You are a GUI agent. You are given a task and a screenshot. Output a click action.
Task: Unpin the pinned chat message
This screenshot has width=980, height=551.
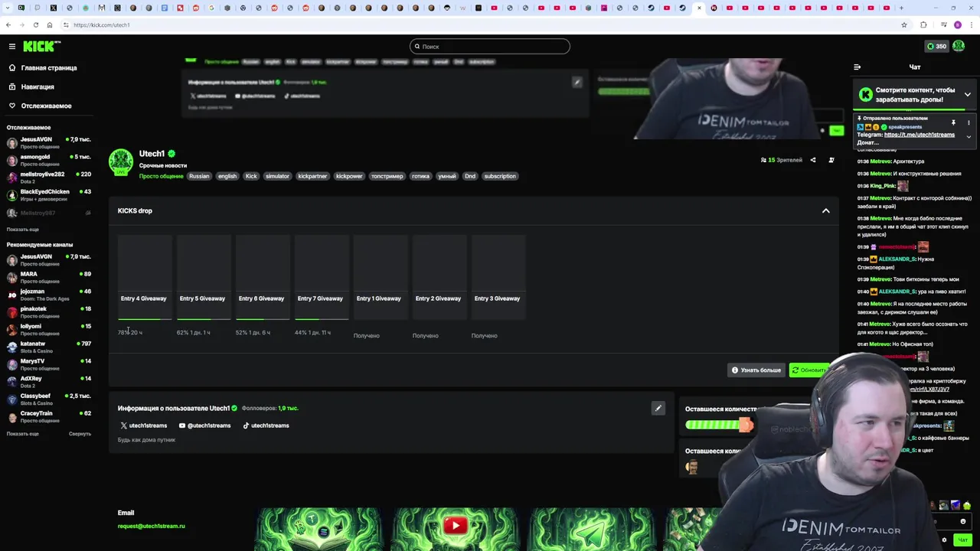coord(953,122)
